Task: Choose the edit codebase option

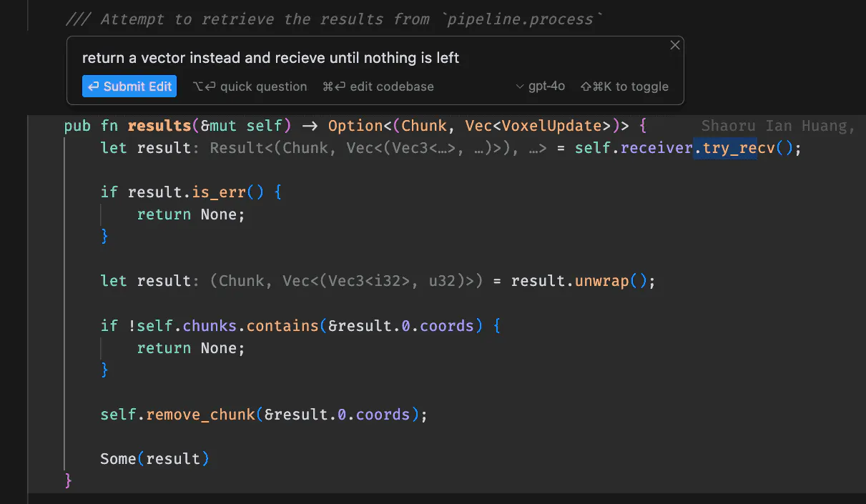Action: (378, 87)
